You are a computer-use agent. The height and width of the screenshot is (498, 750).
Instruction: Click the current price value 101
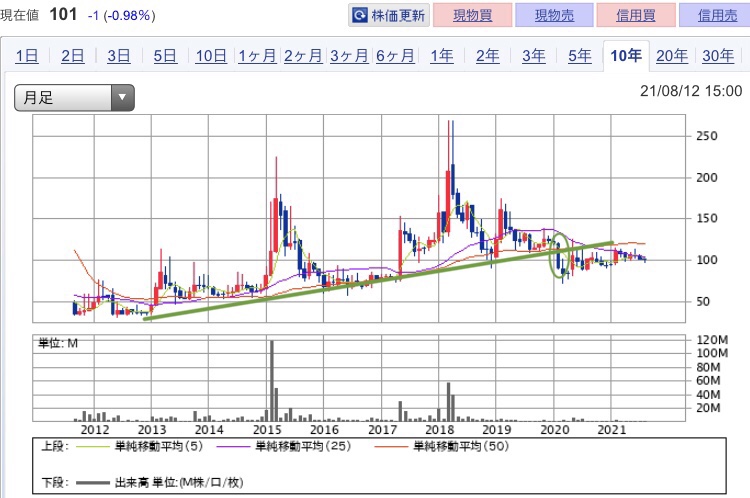pos(63,14)
